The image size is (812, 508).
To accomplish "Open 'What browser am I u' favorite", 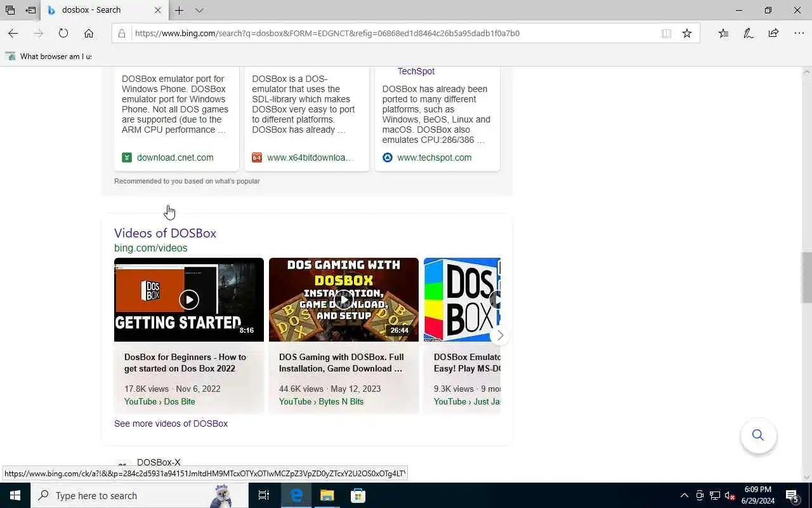I will point(49,57).
